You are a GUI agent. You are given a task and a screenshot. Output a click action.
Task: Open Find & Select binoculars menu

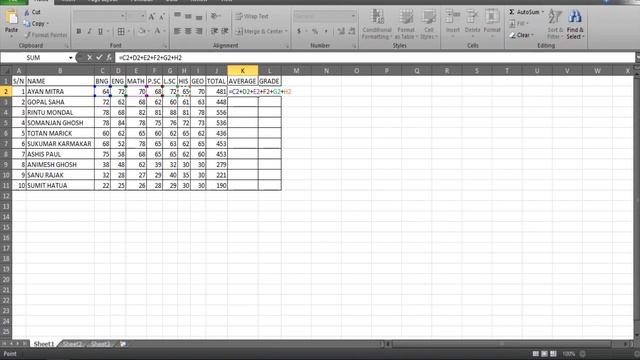[575, 24]
